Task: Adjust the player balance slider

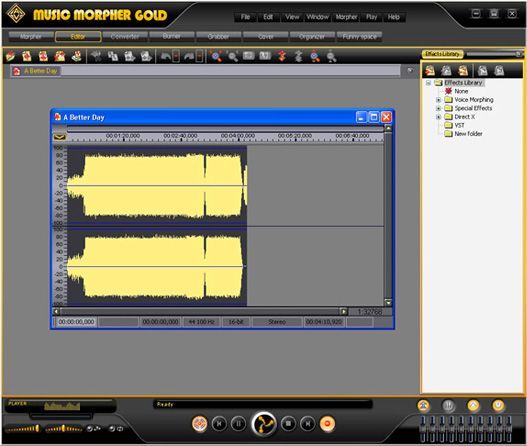Action: point(64,429)
